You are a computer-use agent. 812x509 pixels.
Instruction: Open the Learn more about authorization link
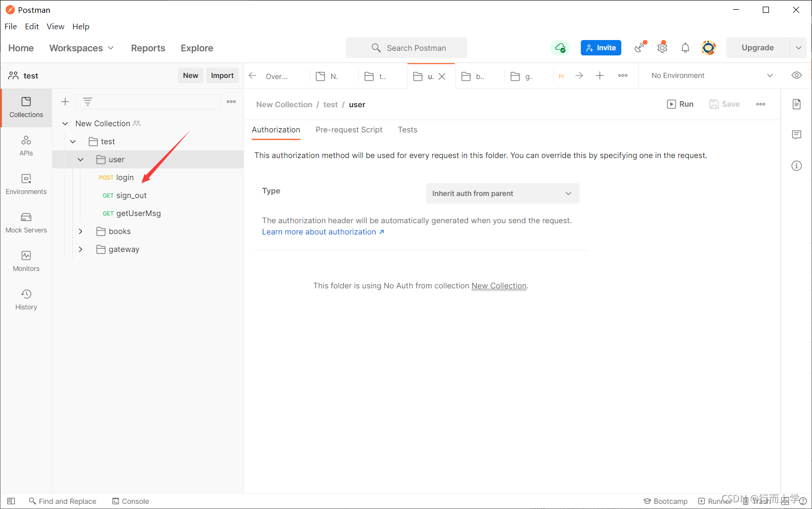click(x=323, y=232)
